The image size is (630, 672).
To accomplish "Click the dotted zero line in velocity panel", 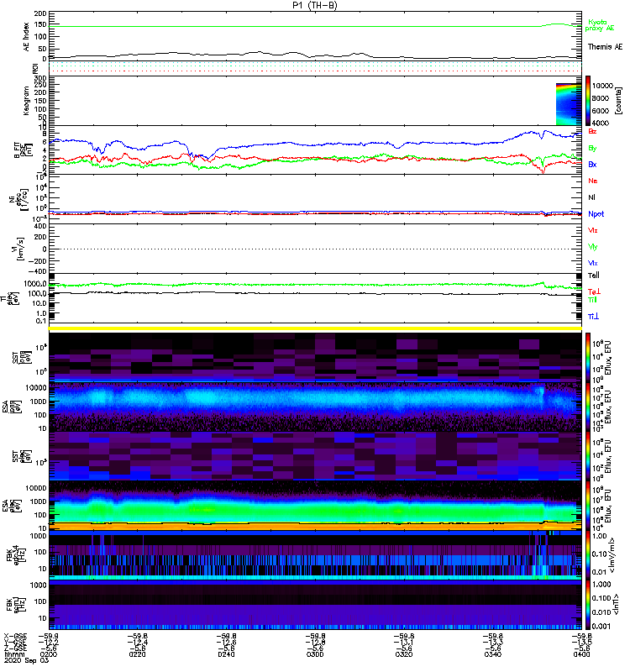I will 316,249.
